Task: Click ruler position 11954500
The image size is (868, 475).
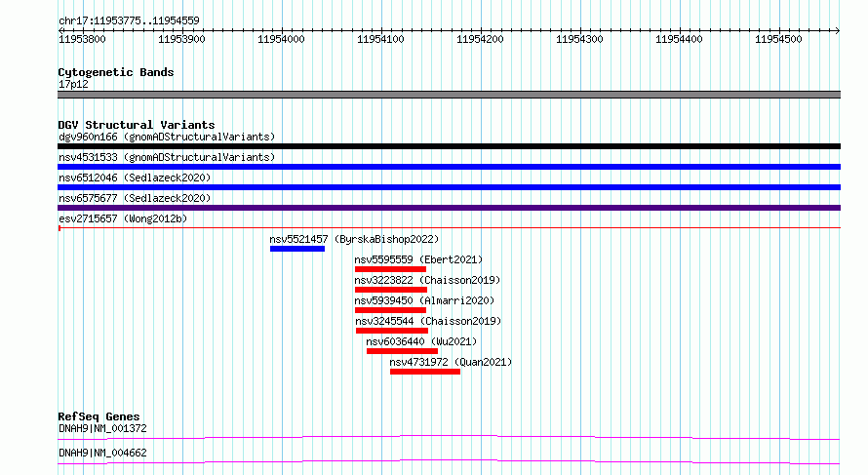Action: (778, 39)
